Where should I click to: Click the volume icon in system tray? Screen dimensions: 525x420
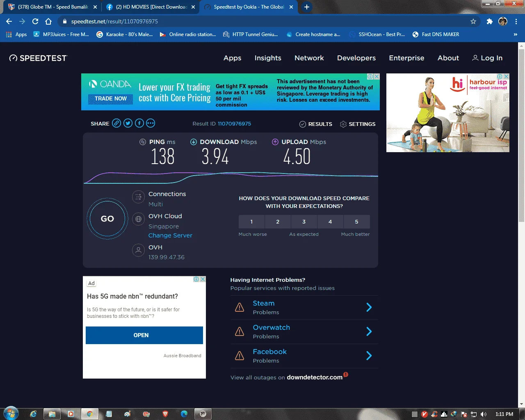(484, 414)
